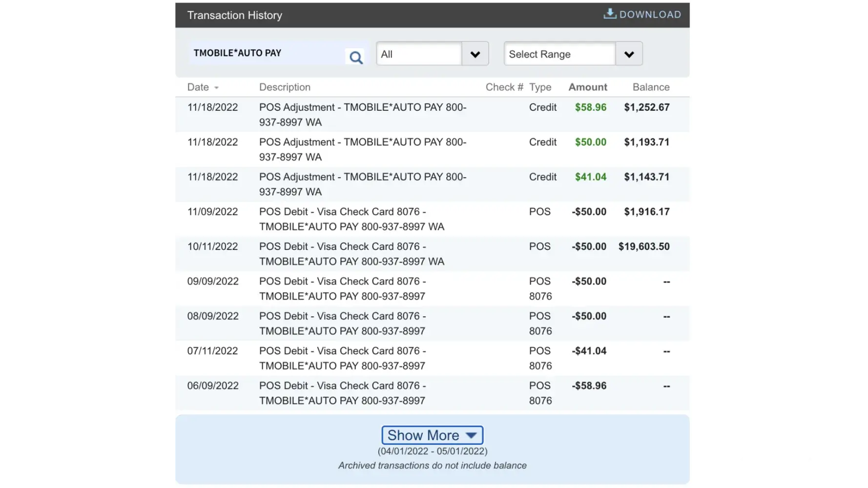Open the All transaction type dropdown
The height and width of the screenshot is (488, 868).
[475, 54]
